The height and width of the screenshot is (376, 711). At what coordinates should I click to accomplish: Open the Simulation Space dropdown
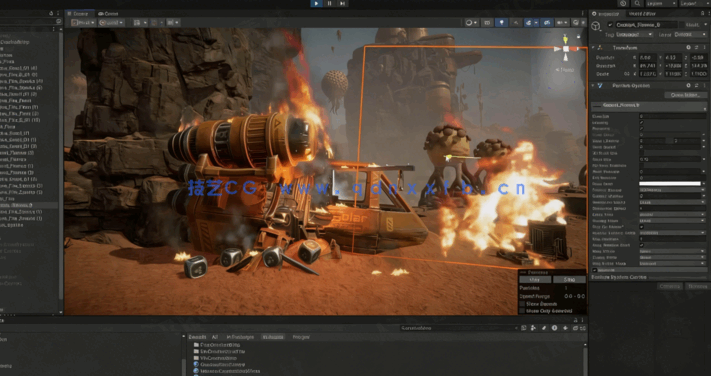click(x=672, y=202)
